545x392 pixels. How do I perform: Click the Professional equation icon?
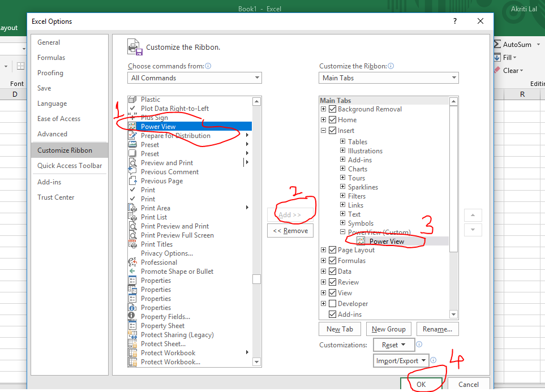(132, 262)
